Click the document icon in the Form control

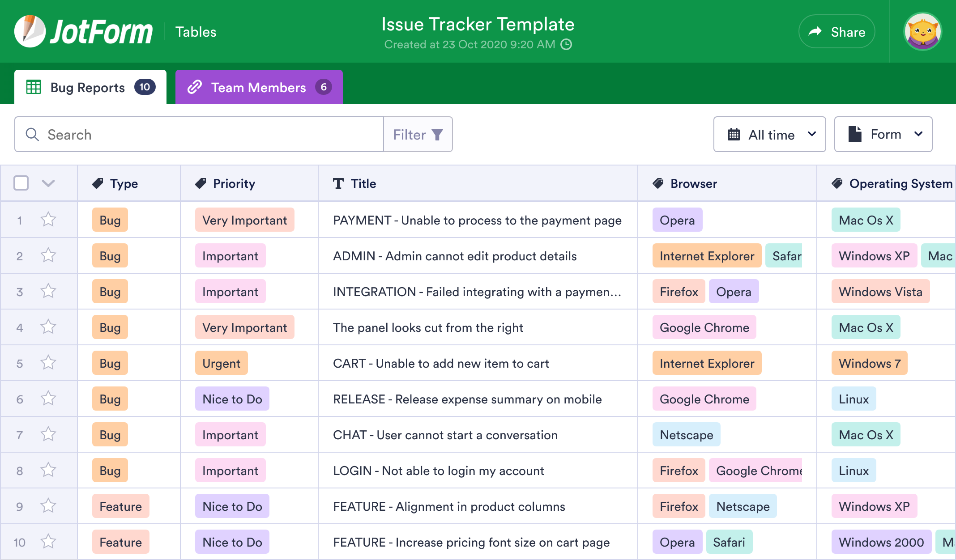(x=855, y=134)
